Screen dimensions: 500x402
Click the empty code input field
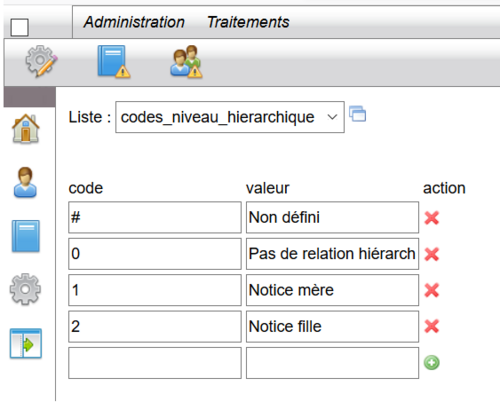tap(155, 363)
